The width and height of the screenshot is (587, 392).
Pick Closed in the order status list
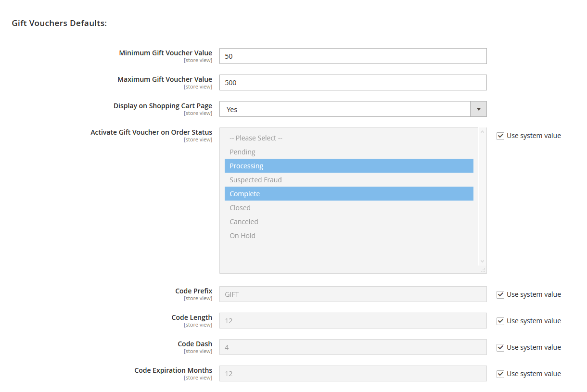point(240,208)
